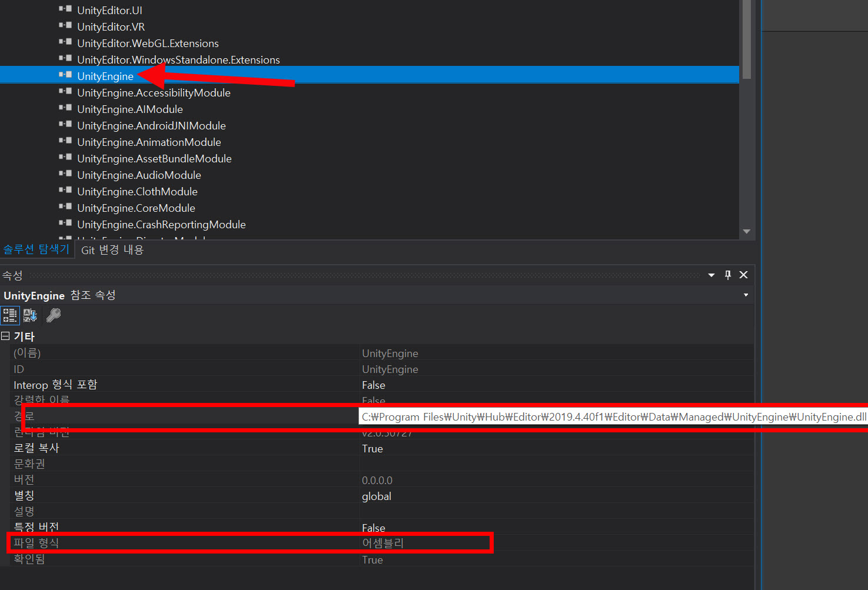
Task: Close the 속성 properties panel
Action: tap(744, 275)
